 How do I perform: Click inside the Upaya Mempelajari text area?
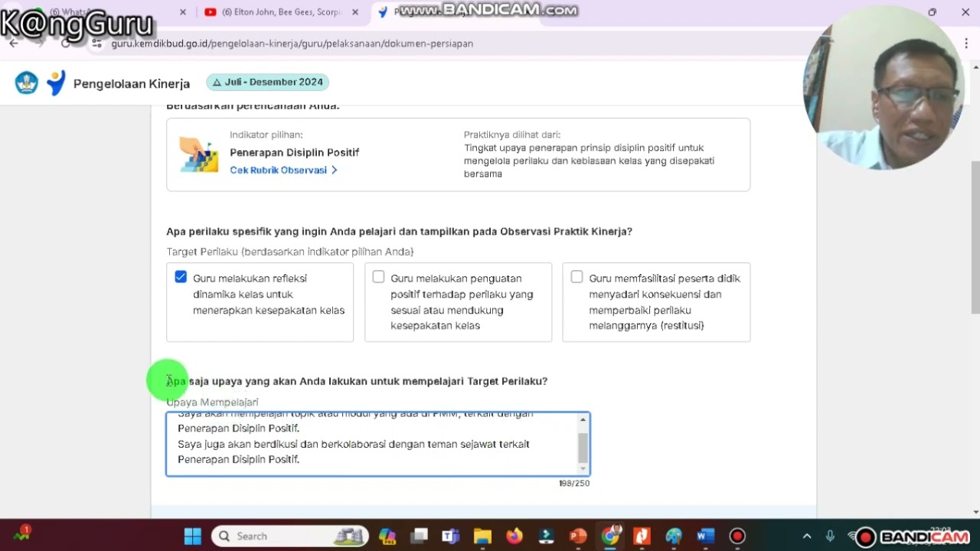(x=372, y=444)
